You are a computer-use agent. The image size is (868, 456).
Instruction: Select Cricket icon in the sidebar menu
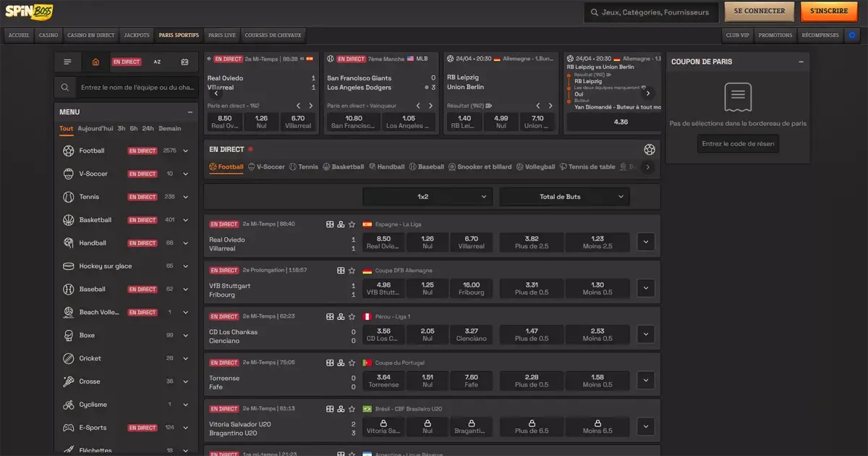[x=68, y=358]
